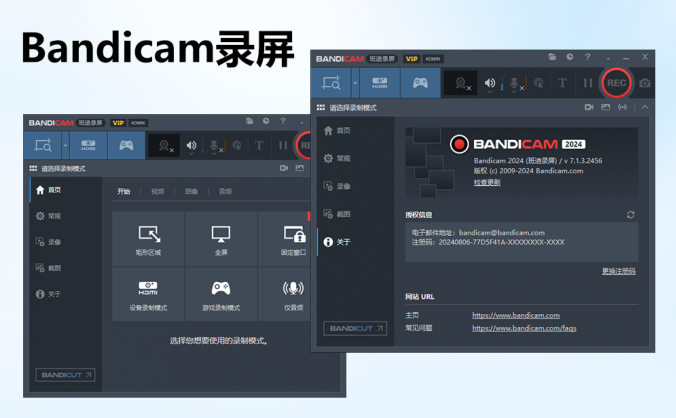
Task: Click the REC button in the front window
Action: point(617,83)
